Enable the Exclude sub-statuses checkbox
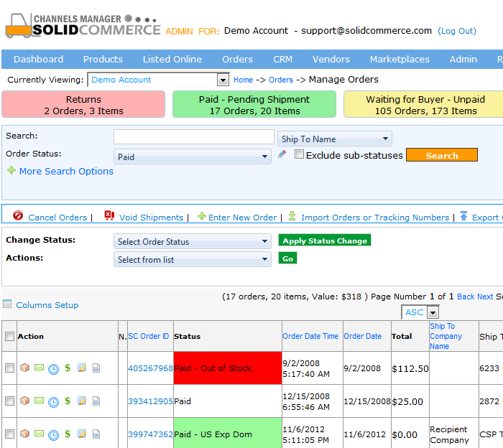This screenshot has width=503, height=448. [299, 154]
